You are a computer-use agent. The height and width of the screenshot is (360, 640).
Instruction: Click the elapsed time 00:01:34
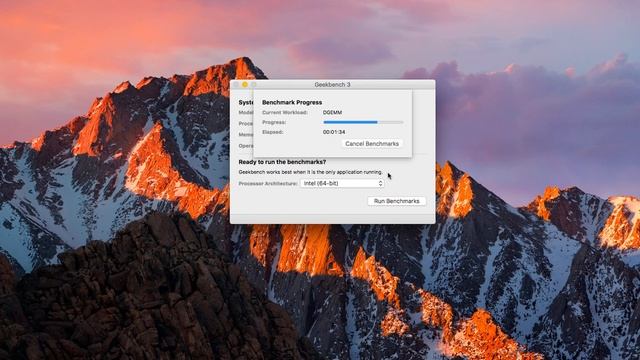click(334, 132)
